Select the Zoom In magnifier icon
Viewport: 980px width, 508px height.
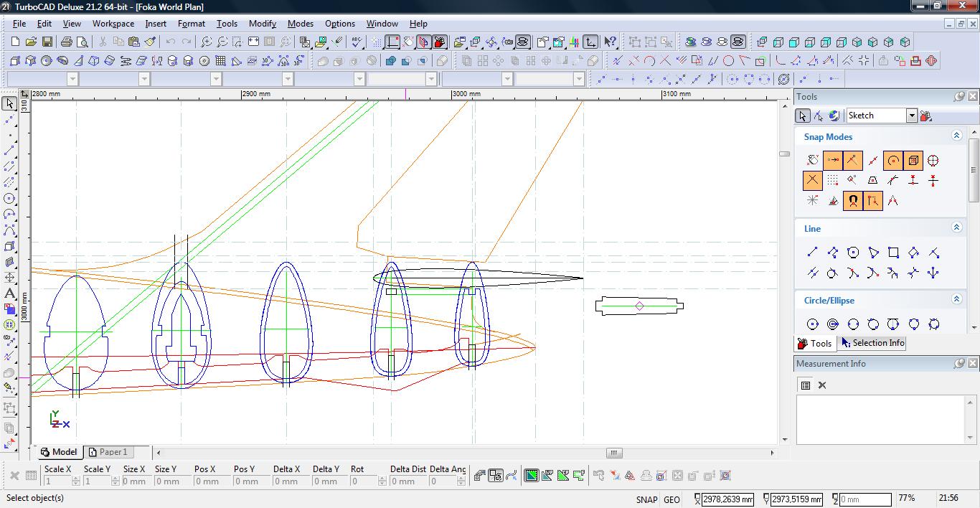(206, 42)
